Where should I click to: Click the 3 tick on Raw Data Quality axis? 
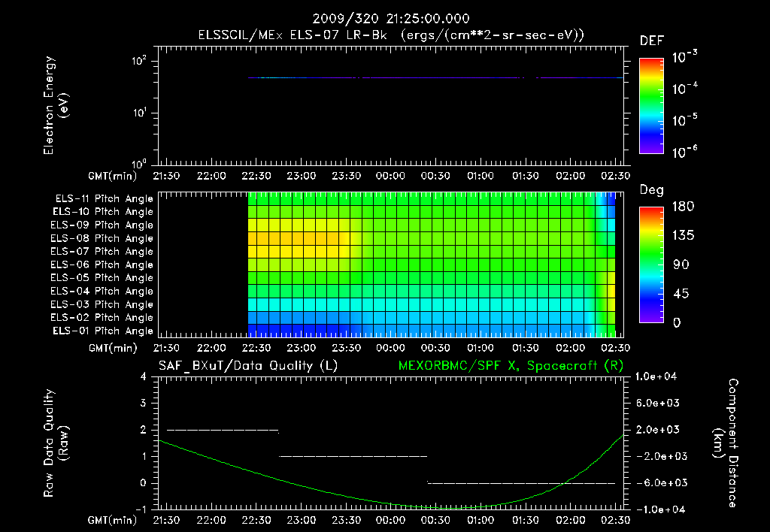(x=144, y=403)
